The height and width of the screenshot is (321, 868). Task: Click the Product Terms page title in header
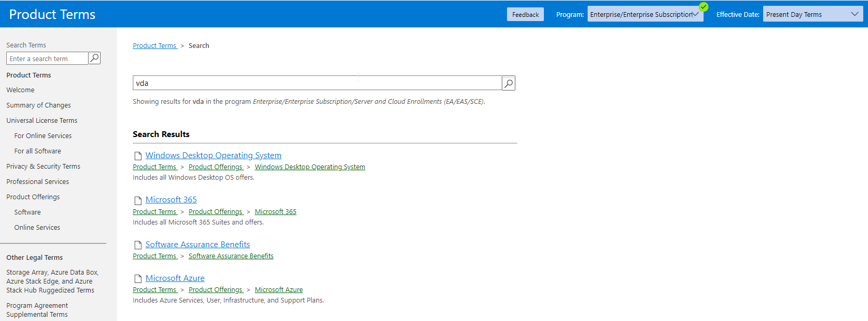(x=52, y=14)
